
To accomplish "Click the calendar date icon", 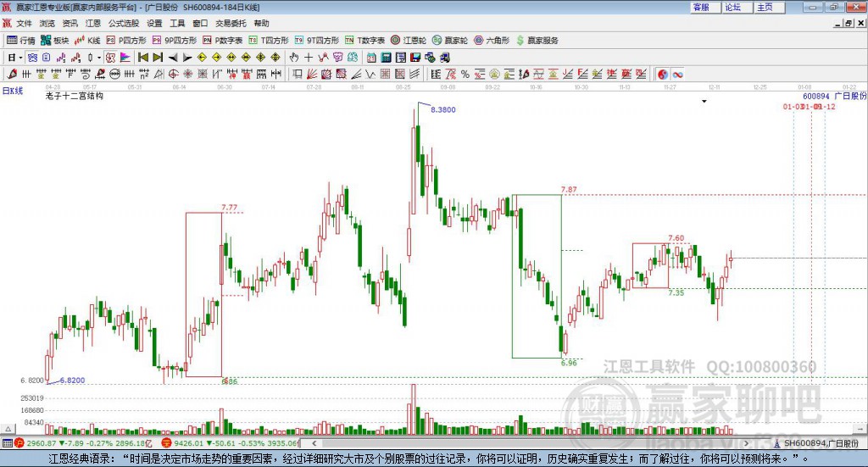I will coord(371,58).
